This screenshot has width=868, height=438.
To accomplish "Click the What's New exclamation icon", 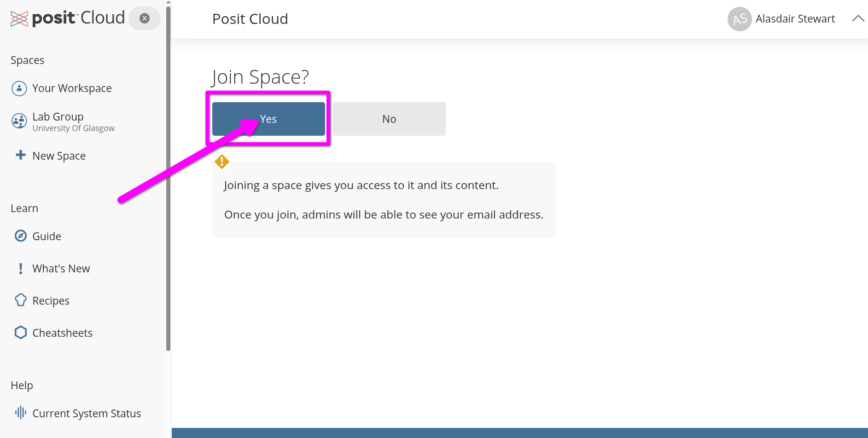I will pyautogui.click(x=21, y=268).
